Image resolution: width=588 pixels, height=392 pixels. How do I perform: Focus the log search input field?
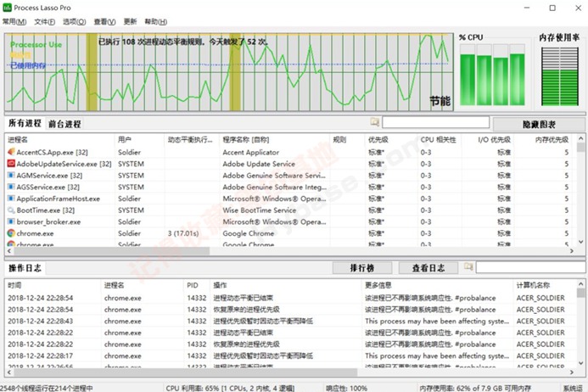[530, 267]
